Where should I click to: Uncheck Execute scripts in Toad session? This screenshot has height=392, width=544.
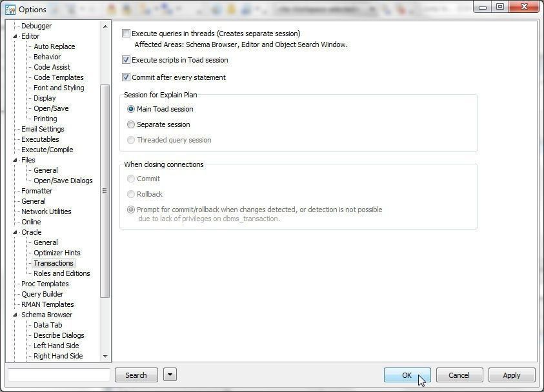point(126,60)
